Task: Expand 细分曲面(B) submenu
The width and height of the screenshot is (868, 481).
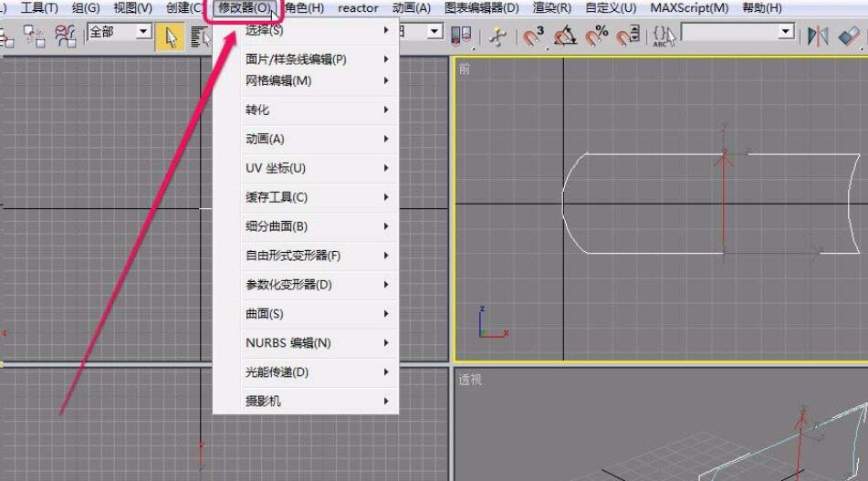Action: (x=319, y=226)
